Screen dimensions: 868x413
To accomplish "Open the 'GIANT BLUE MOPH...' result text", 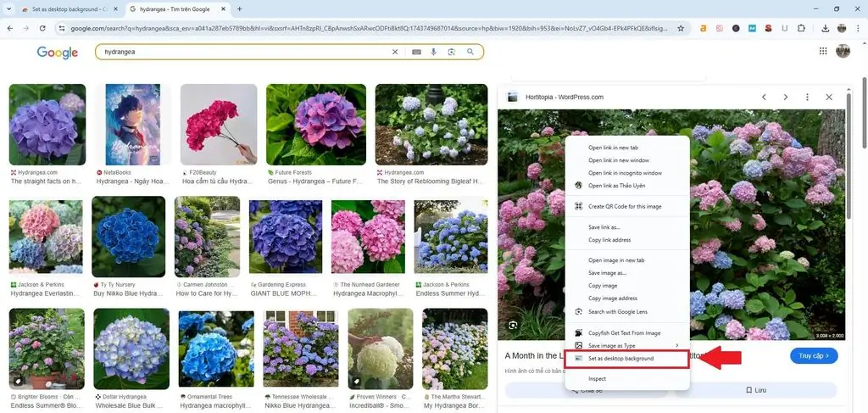I will tap(281, 293).
